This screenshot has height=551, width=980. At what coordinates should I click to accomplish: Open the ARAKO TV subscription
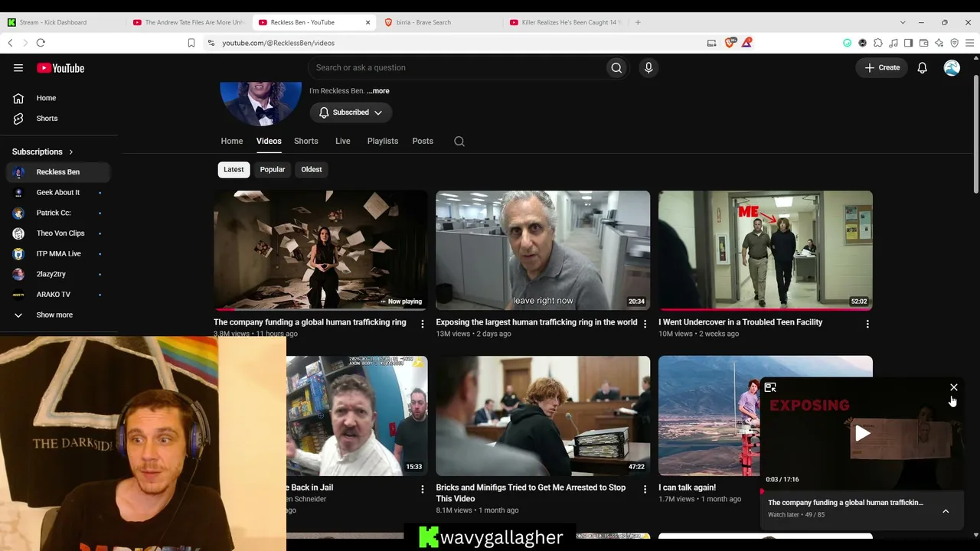(x=58, y=295)
